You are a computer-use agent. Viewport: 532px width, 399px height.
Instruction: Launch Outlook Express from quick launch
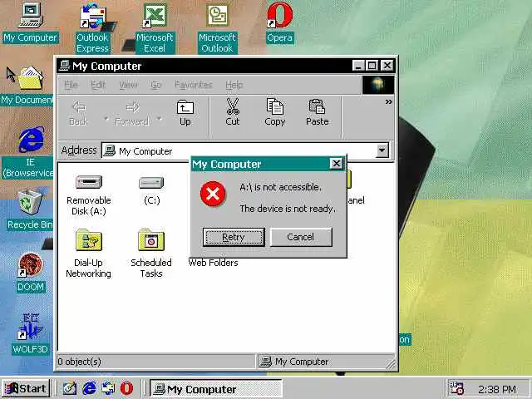[x=108, y=388]
